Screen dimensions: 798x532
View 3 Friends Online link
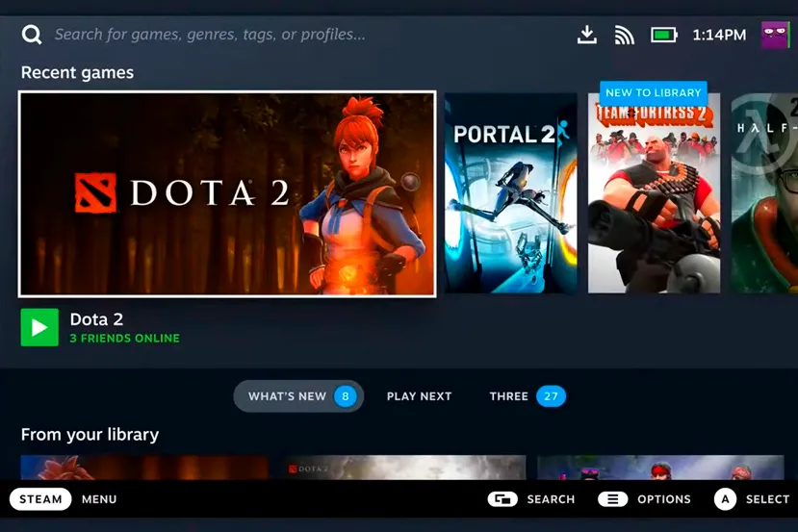pyautogui.click(x=125, y=339)
